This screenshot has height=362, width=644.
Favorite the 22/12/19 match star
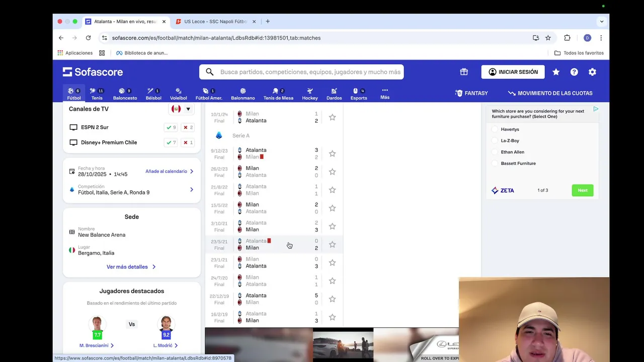coord(332,299)
